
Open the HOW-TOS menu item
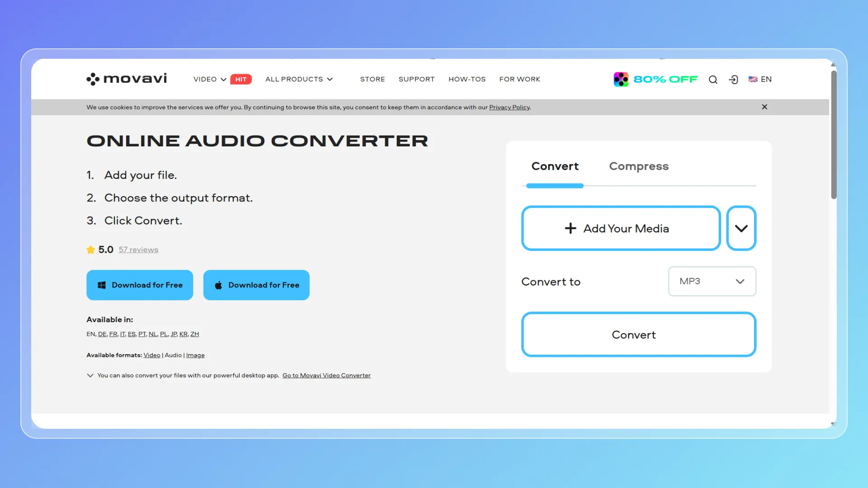(467, 79)
